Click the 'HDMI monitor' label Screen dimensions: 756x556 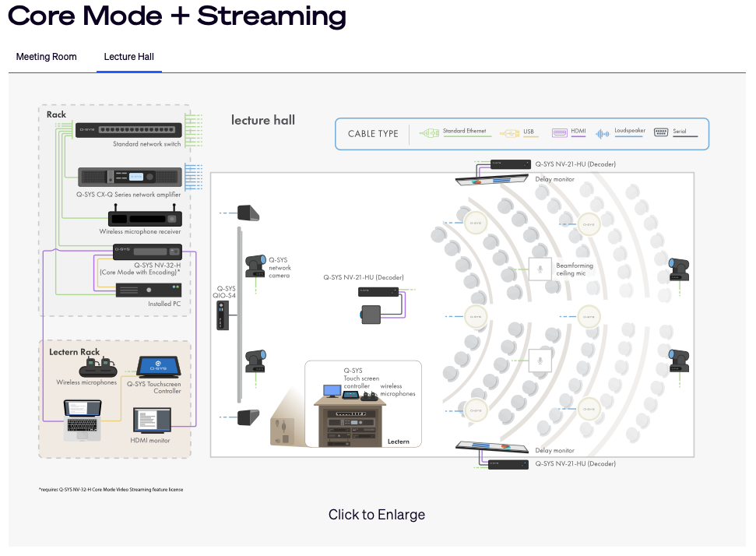click(x=150, y=441)
